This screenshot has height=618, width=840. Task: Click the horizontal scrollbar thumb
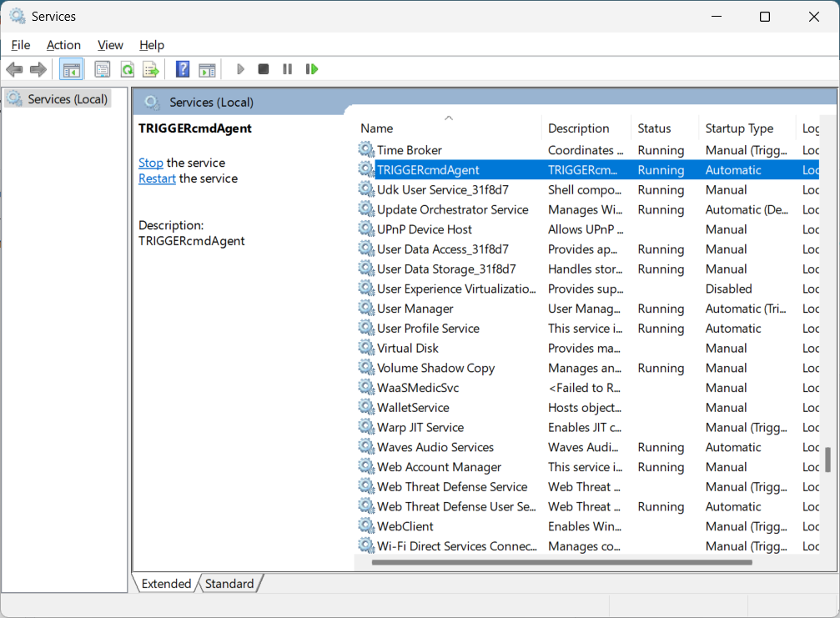point(561,562)
